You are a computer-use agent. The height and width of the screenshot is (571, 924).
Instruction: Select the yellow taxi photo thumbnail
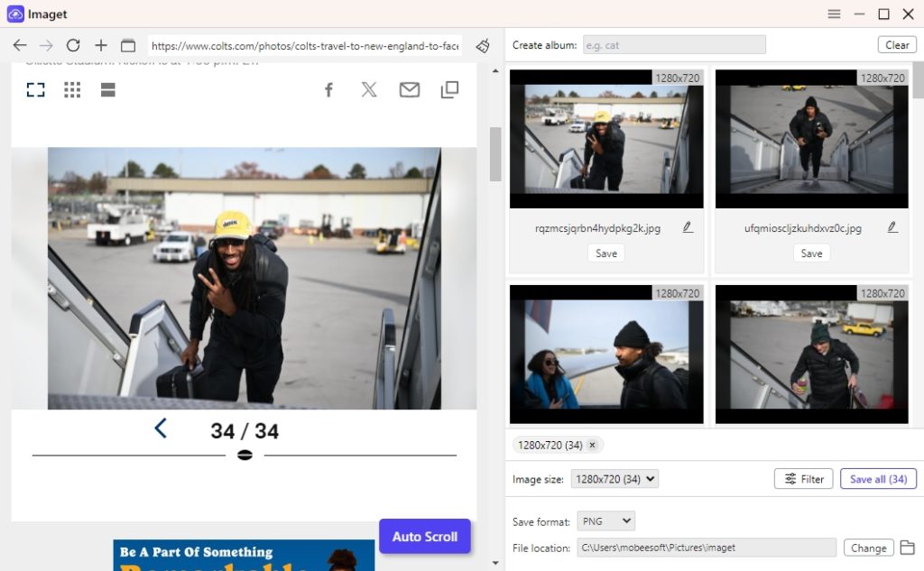[811, 354]
